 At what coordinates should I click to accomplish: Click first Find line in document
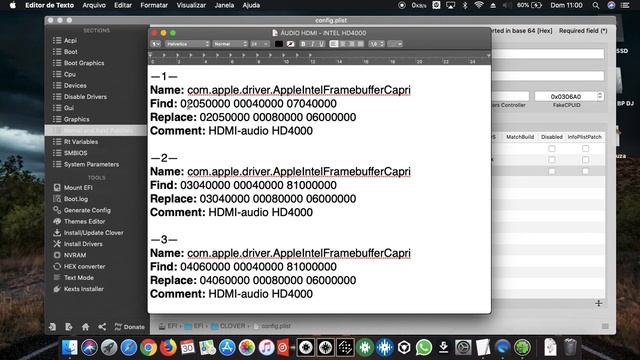point(243,104)
